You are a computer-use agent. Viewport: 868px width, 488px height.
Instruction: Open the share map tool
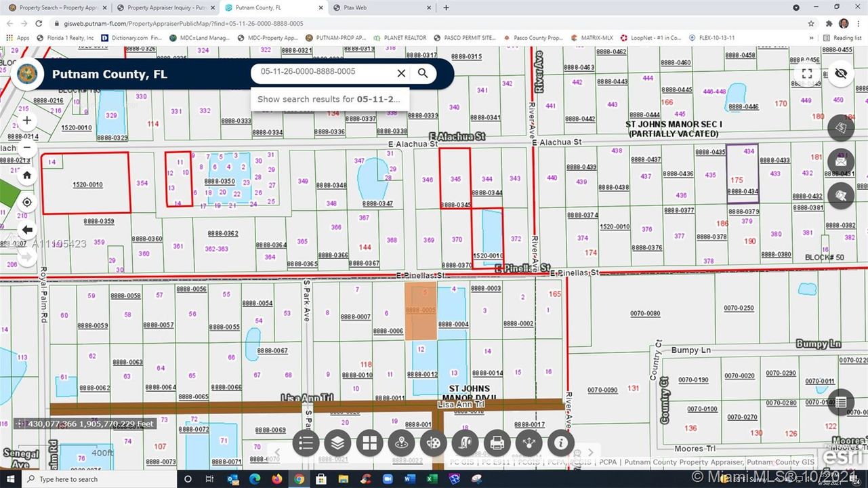[529, 443]
